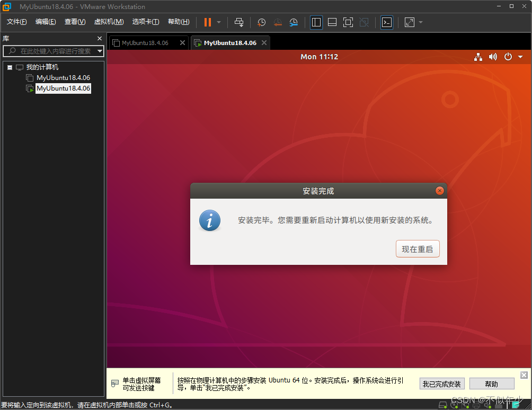Click the Ubuntu power icon

(508, 57)
